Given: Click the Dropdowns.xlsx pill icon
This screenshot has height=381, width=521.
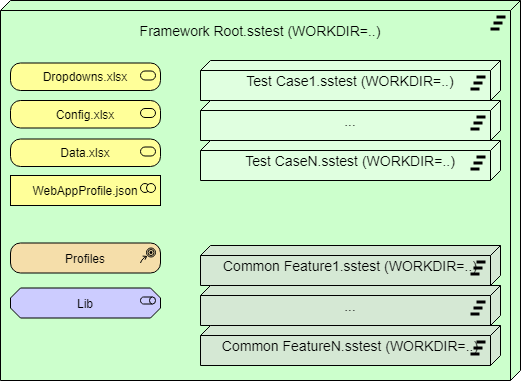Looking at the screenshot, I should coord(148,76).
